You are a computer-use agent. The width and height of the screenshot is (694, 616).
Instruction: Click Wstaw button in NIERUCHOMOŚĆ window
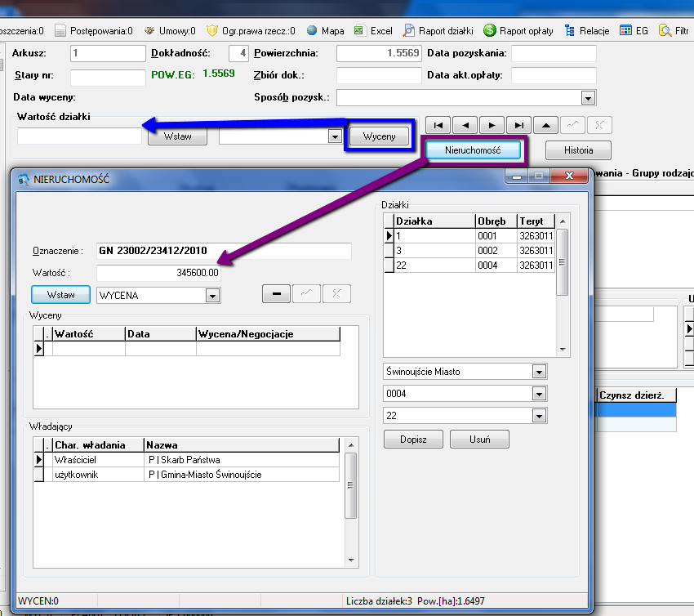60,295
